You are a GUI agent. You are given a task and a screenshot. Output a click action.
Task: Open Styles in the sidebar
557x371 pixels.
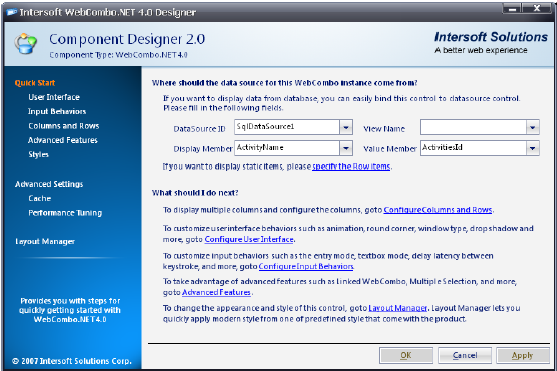[38, 154]
